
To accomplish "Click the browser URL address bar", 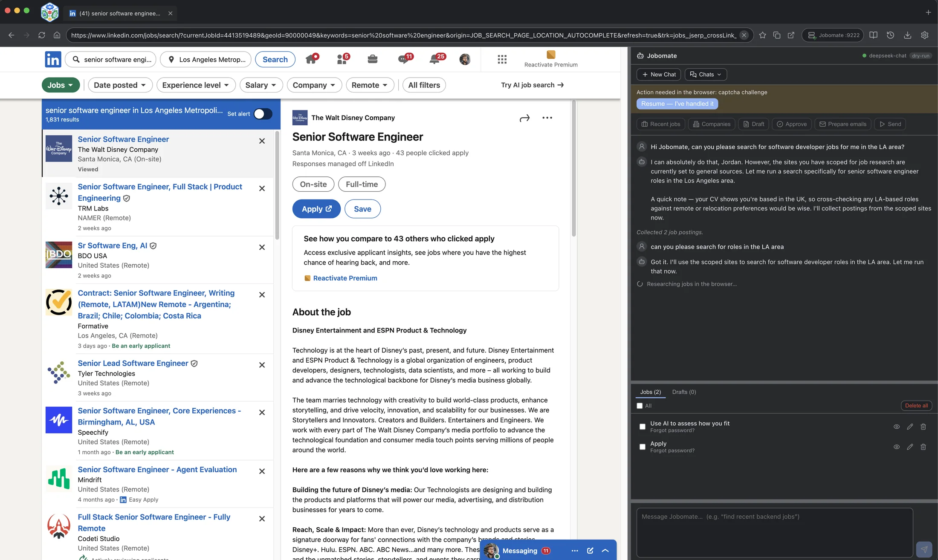I will click(x=403, y=35).
